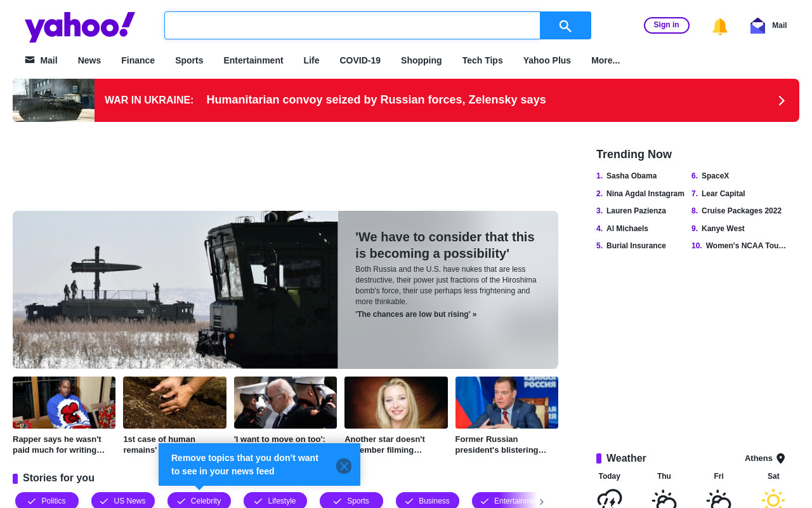
Task: Open the Entertainment navigation item
Action: tap(253, 60)
